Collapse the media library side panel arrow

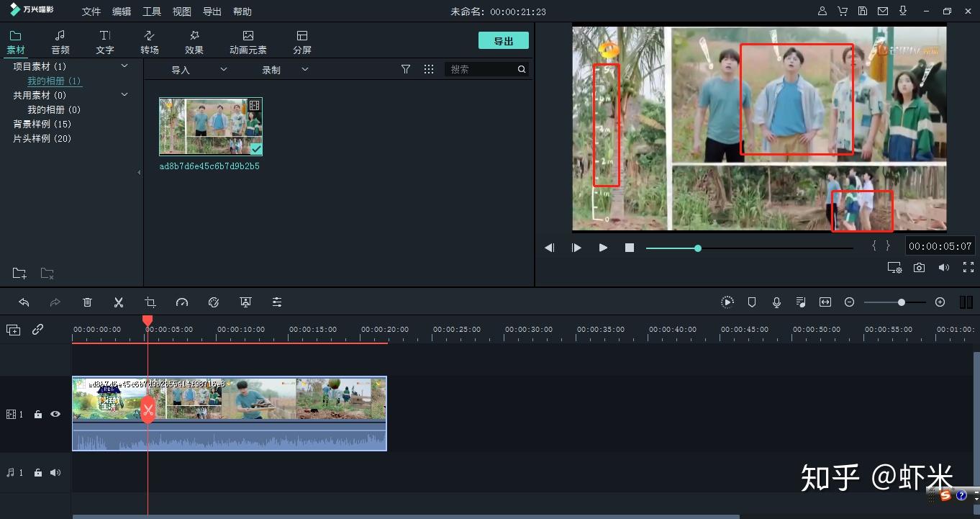(x=139, y=172)
